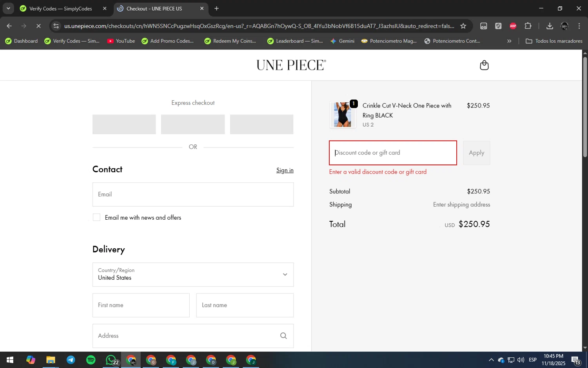Check Email me with news and offers
588x368 pixels.
click(96, 217)
